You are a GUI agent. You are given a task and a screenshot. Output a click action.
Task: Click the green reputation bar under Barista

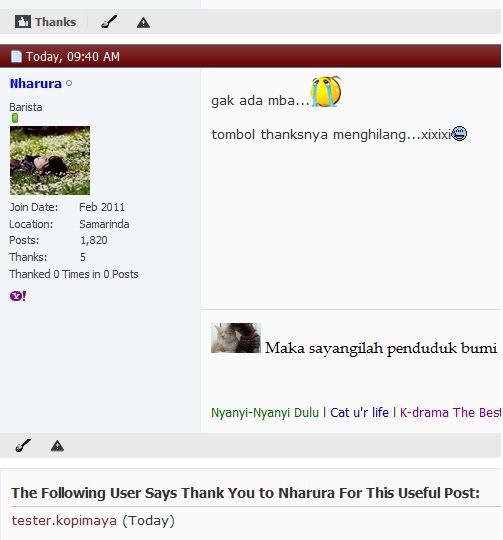point(15,118)
